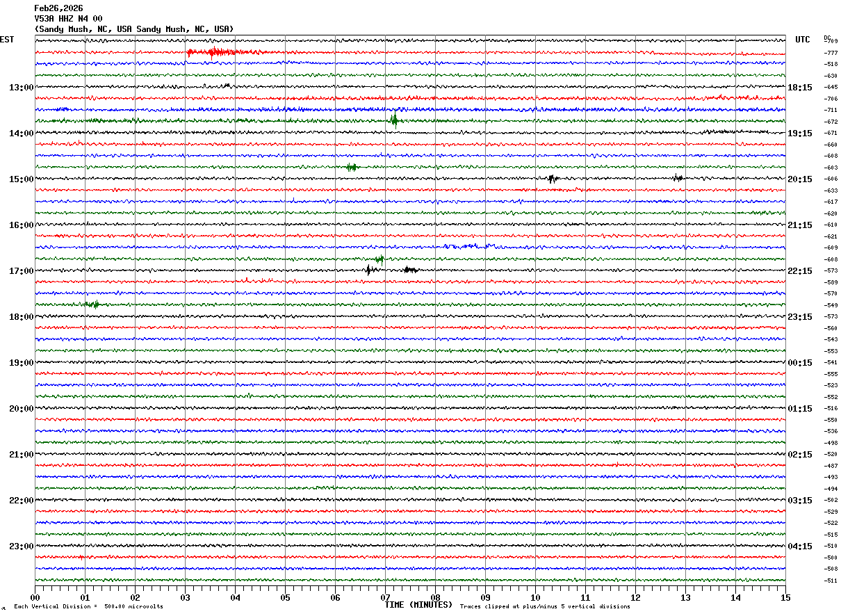Click the DC offset value -633
Viewport: 841px width, 616px height.
click(x=831, y=191)
